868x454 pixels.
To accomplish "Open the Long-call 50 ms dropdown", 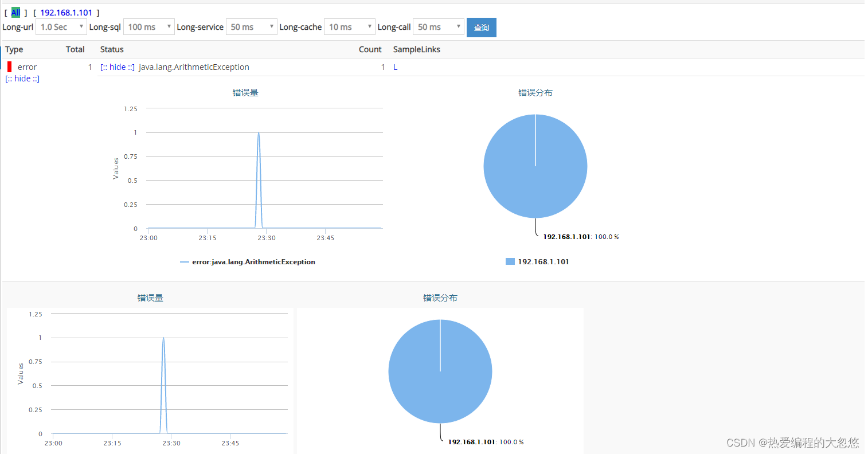I will (x=439, y=27).
